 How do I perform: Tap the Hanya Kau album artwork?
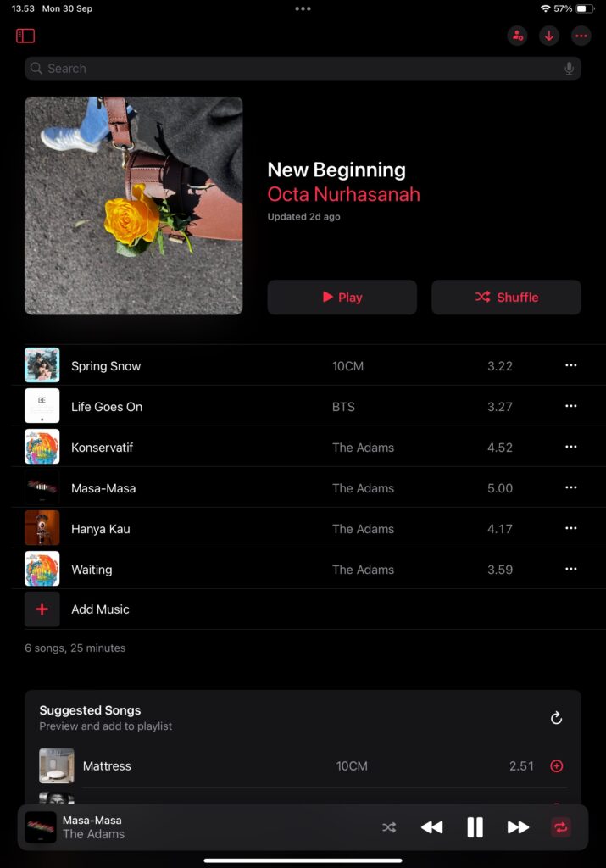[x=42, y=528]
